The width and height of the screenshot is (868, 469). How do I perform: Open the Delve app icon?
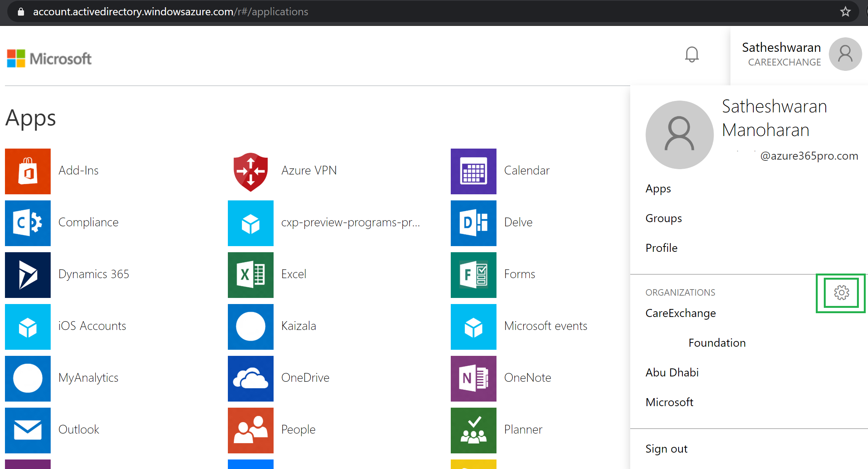[x=474, y=223]
